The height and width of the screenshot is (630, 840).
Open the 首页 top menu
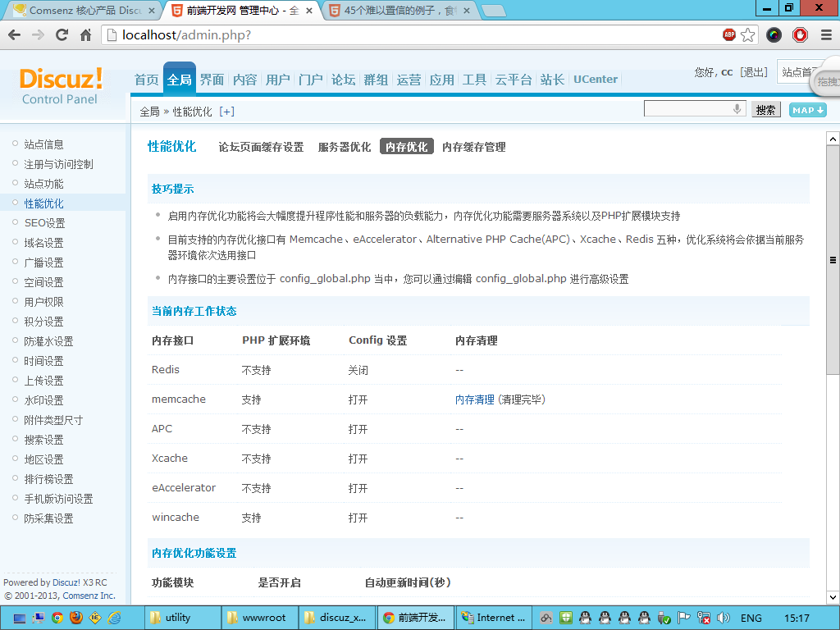[146, 80]
